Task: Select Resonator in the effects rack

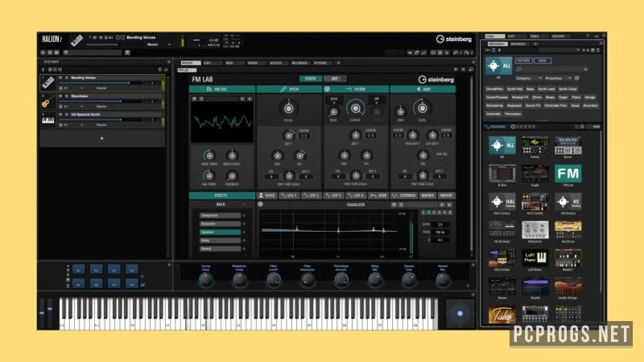Action: tap(220, 224)
